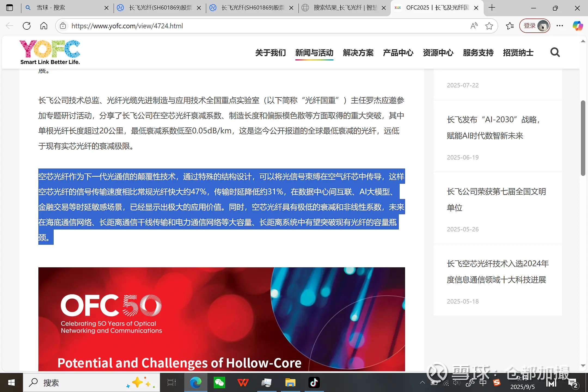Click the page vertical scrollbar thumb
The height and width of the screenshot is (392, 588).
[x=583, y=138]
